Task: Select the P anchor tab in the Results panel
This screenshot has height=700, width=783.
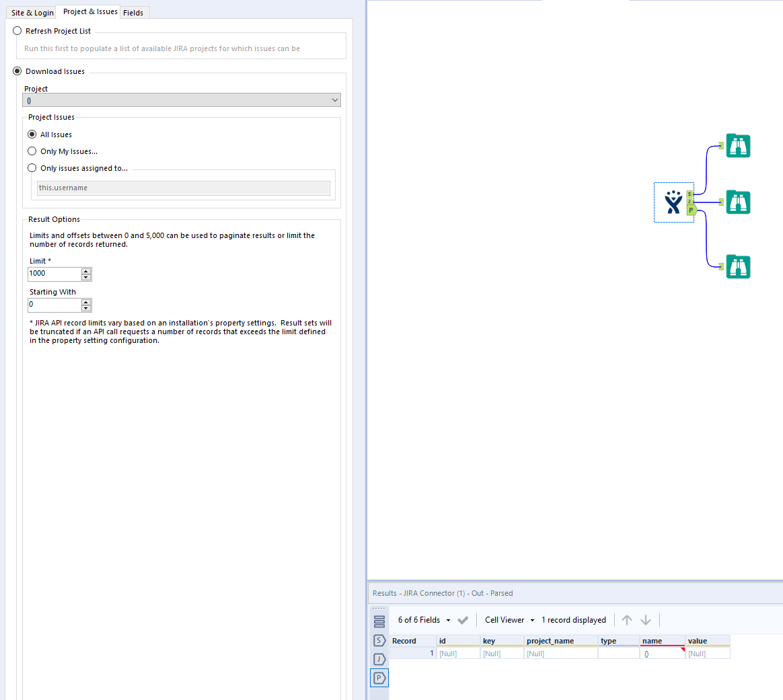Action: click(379, 678)
